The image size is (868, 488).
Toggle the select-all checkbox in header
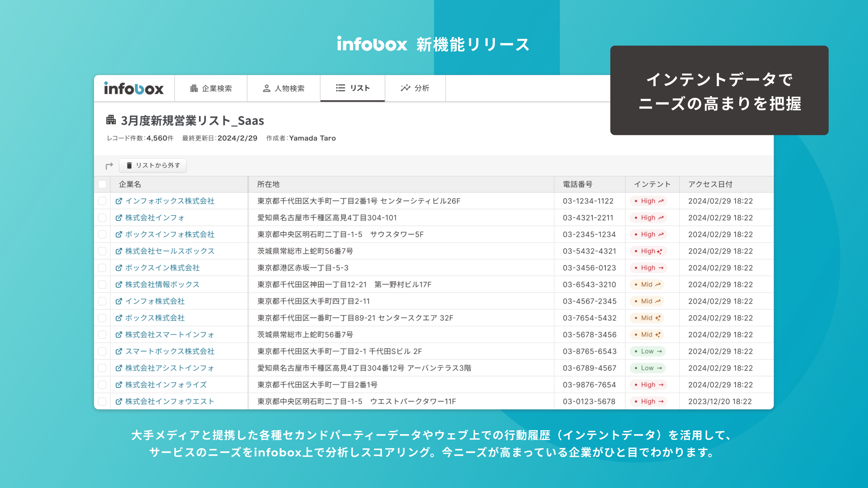102,184
